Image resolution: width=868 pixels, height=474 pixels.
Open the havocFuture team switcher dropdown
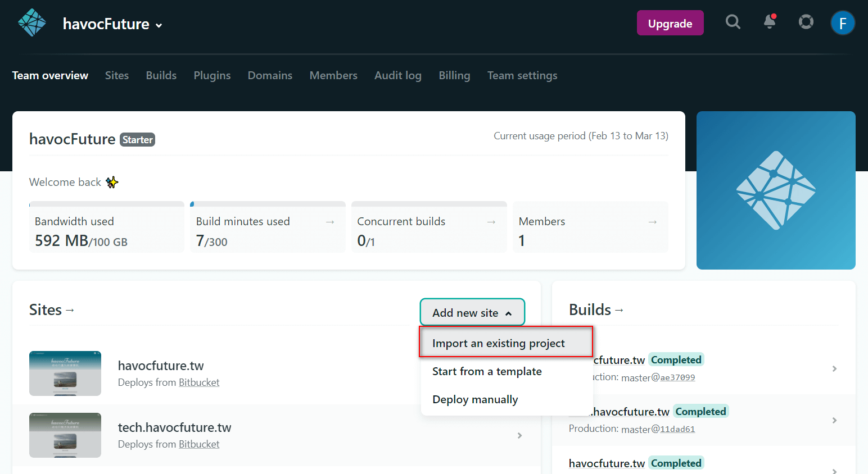coord(158,25)
